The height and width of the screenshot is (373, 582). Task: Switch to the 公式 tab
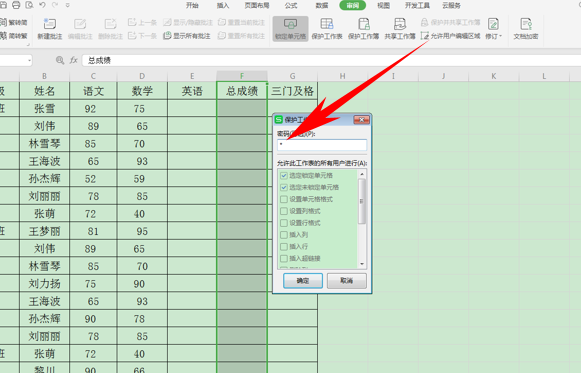pyautogui.click(x=291, y=5)
